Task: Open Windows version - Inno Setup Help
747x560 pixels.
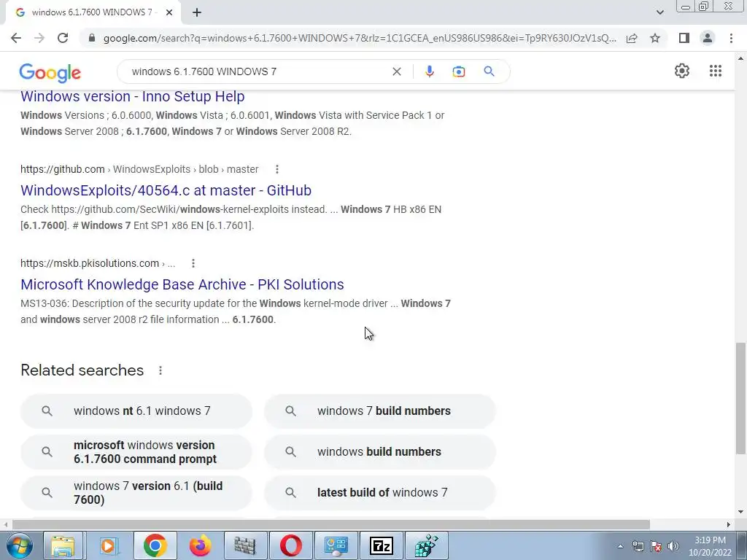Action: coord(133,96)
